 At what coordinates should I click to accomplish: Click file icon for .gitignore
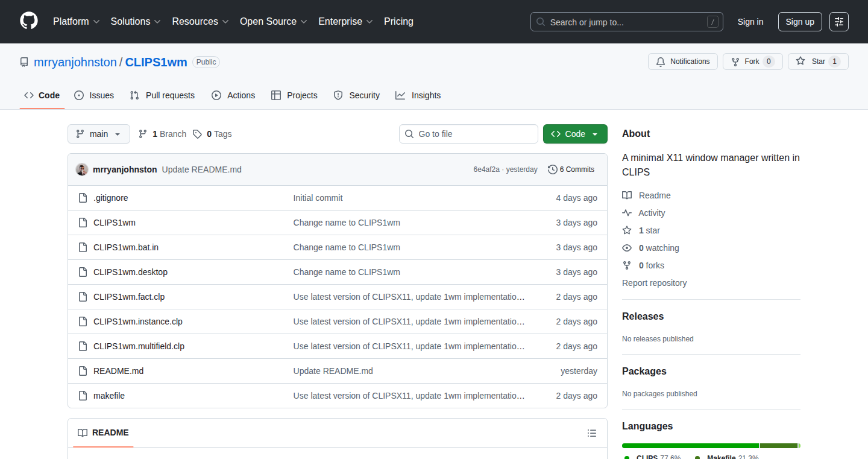[83, 198]
